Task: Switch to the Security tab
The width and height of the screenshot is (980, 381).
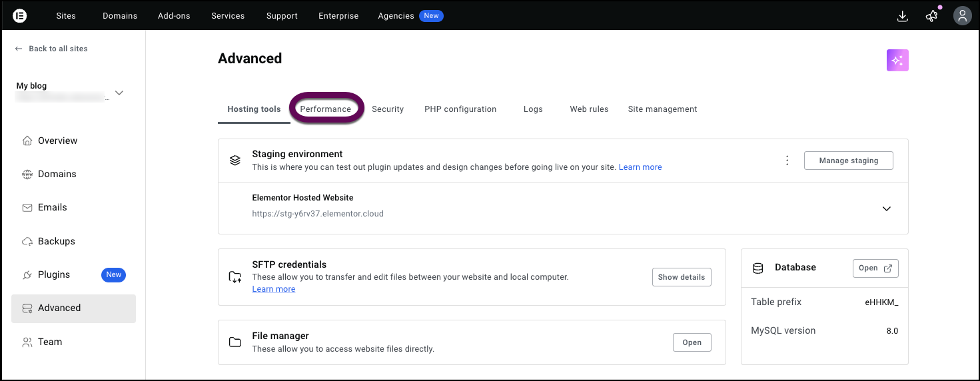Action: 388,109
